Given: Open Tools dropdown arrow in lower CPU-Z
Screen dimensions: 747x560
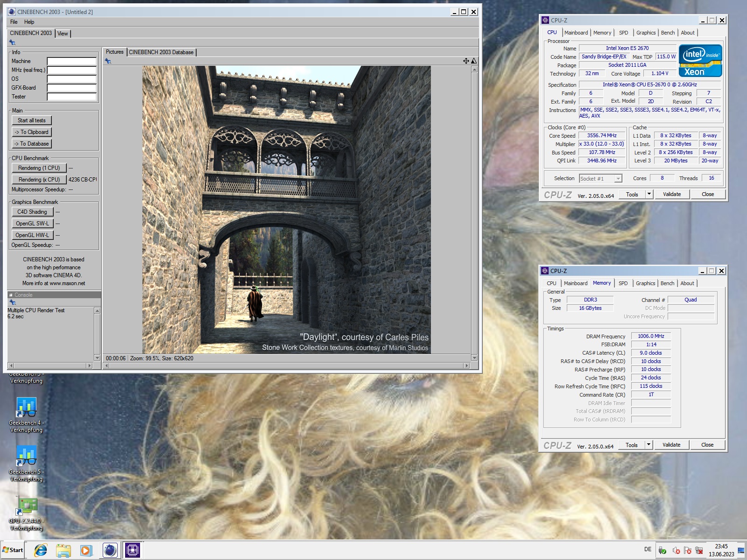Looking at the screenshot, I should (x=648, y=445).
